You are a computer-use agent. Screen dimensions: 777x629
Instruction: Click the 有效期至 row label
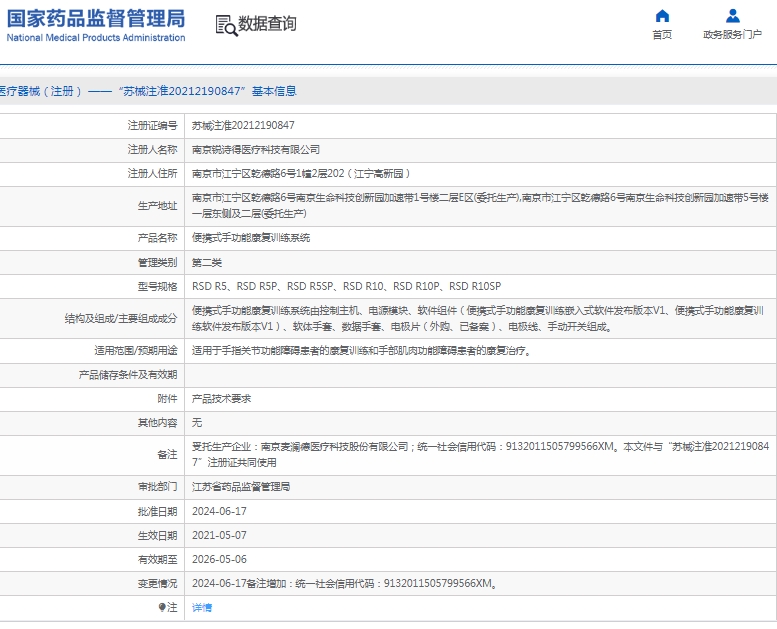(157, 559)
